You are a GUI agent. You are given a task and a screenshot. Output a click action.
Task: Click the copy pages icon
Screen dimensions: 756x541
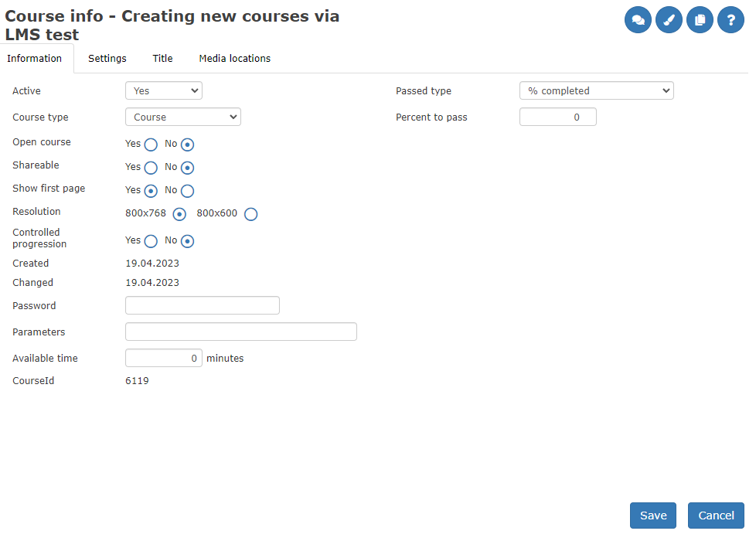coord(700,19)
